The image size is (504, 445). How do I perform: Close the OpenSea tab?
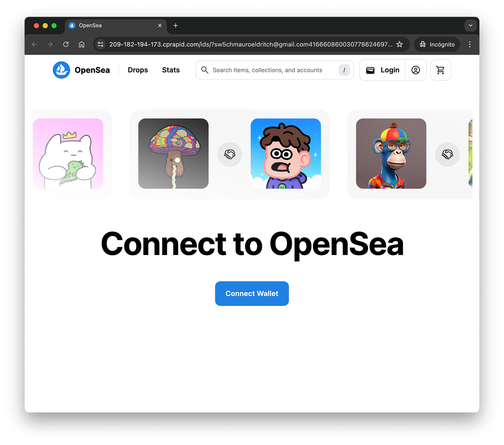160,26
